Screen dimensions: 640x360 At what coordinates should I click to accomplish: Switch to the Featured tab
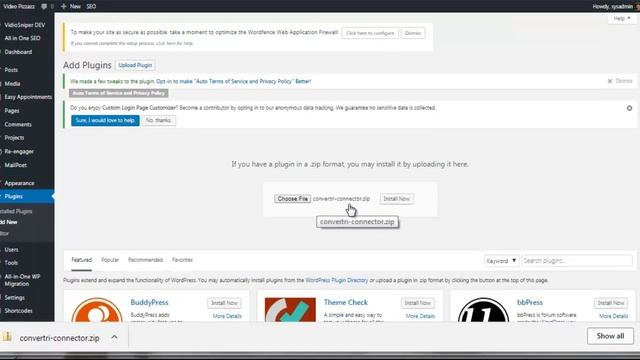pyautogui.click(x=82, y=260)
